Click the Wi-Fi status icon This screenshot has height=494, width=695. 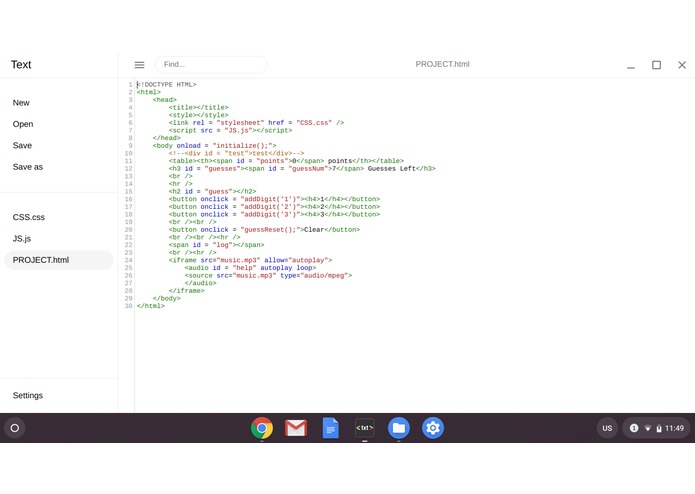coord(648,428)
